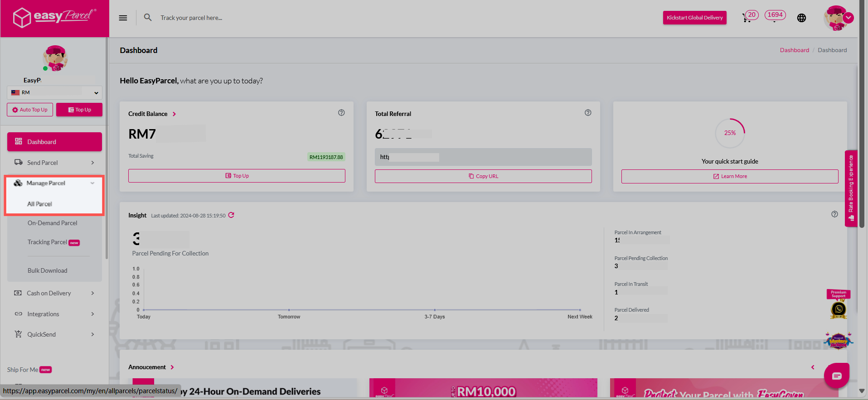Click the sidebar Top Up button

click(79, 110)
